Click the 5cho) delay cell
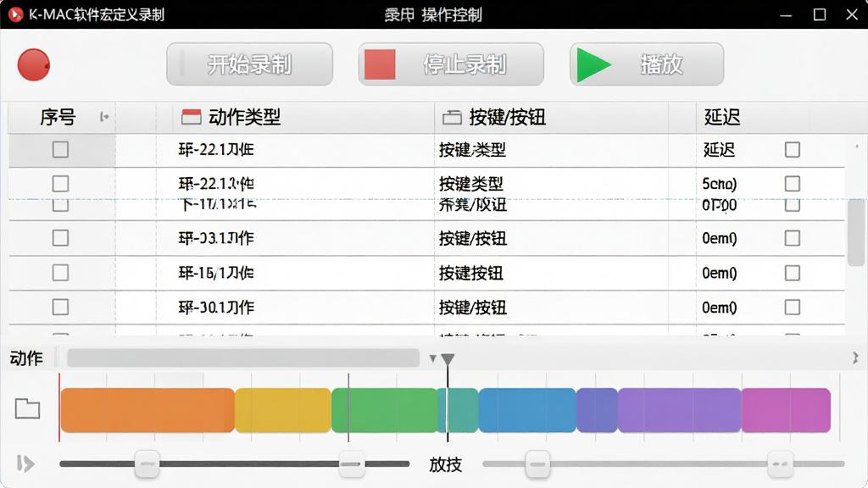Image resolution: width=868 pixels, height=488 pixels. (x=719, y=184)
